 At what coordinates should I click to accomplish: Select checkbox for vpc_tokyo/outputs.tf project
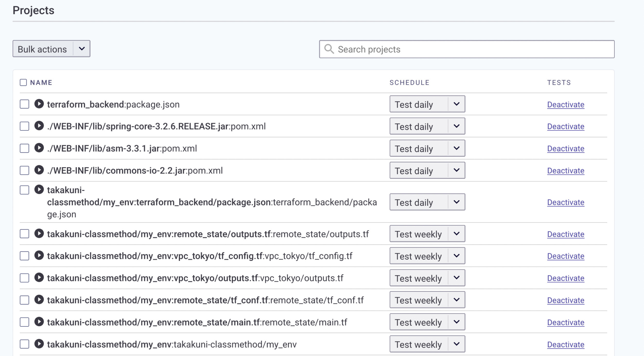(x=25, y=278)
